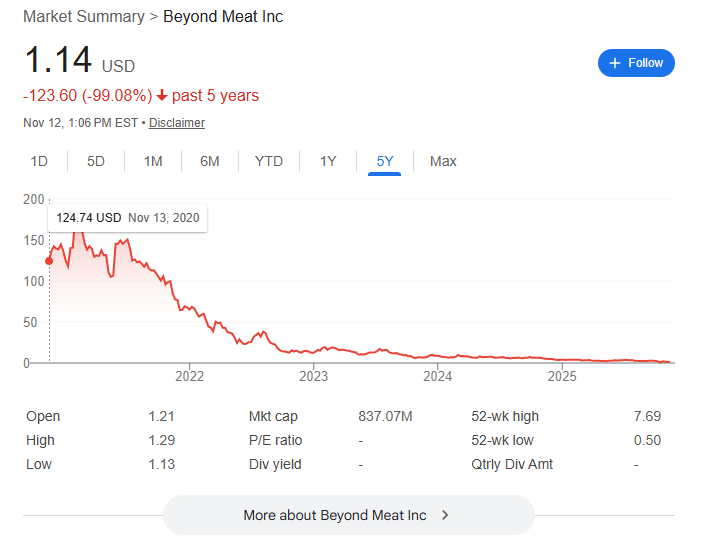
Task: Select the 1D time range tab
Action: (39, 161)
